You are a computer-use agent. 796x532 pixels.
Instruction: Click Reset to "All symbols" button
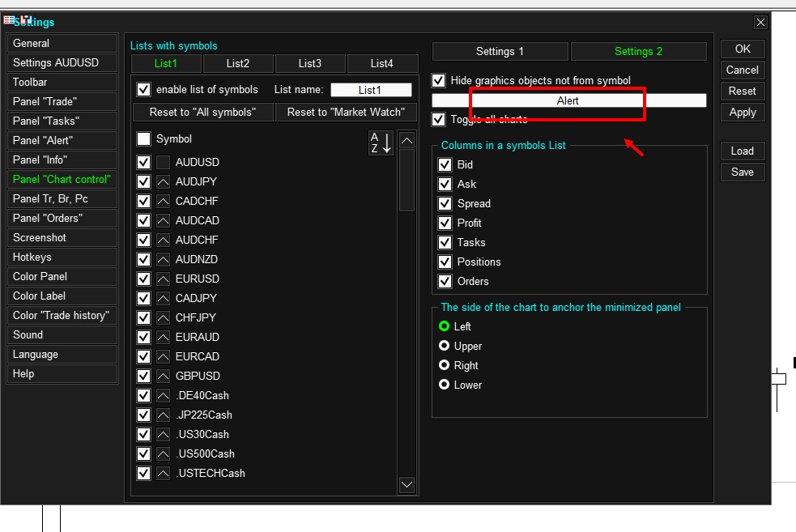(x=202, y=113)
